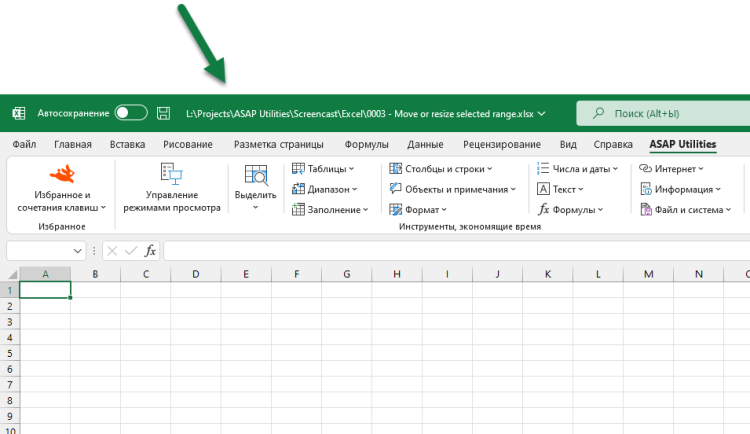Switch to the Вставка tab

[127, 144]
